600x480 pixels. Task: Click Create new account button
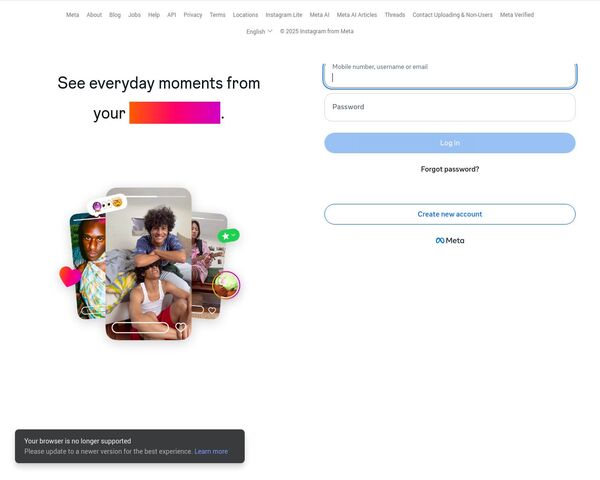450,214
